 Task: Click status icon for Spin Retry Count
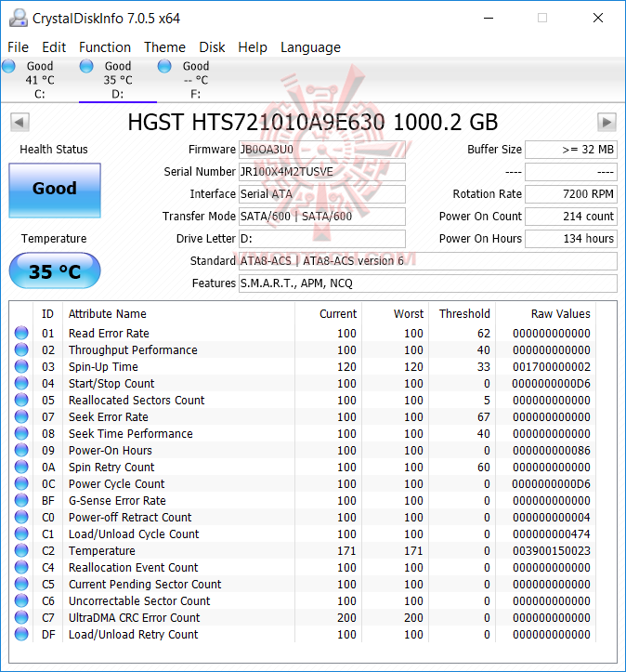[21, 467]
